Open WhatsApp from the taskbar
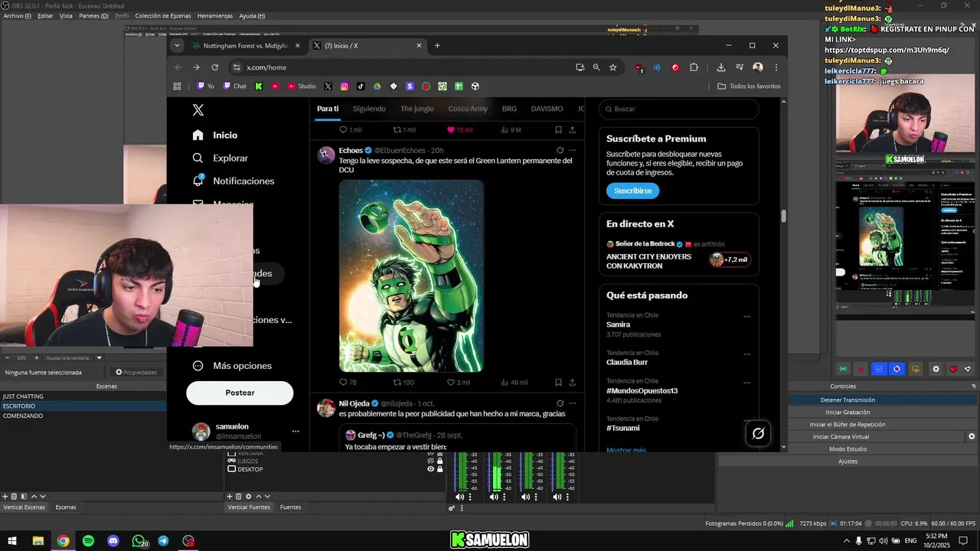The width and height of the screenshot is (980, 551). (x=139, y=541)
